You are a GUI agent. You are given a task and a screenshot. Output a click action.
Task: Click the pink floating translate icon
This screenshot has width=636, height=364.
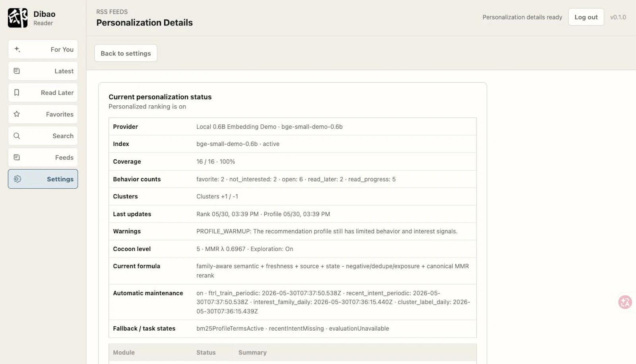625,302
